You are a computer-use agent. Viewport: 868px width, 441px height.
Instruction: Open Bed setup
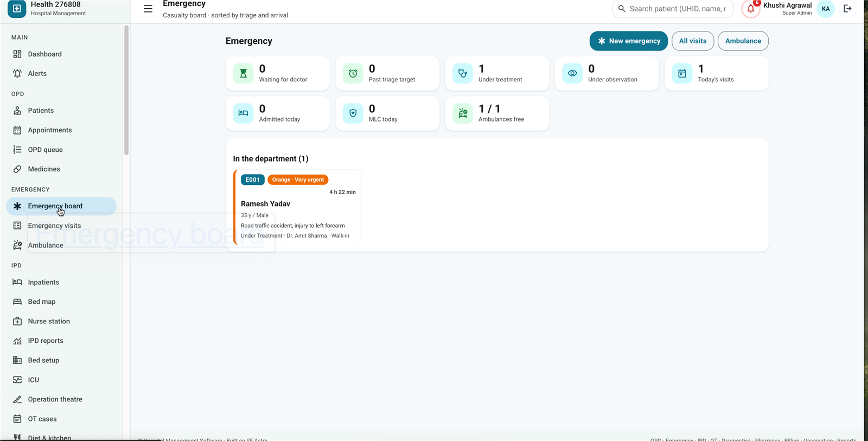pyautogui.click(x=61, y=360)
